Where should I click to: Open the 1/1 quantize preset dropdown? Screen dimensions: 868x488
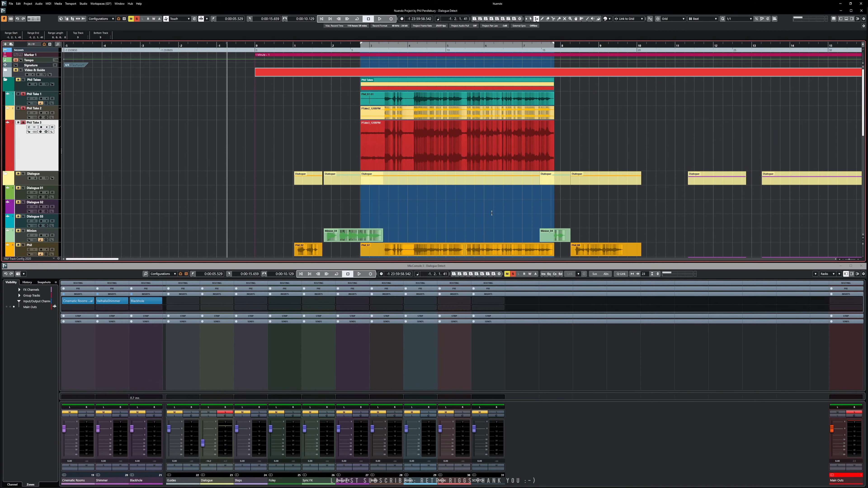tap(739, 19)
